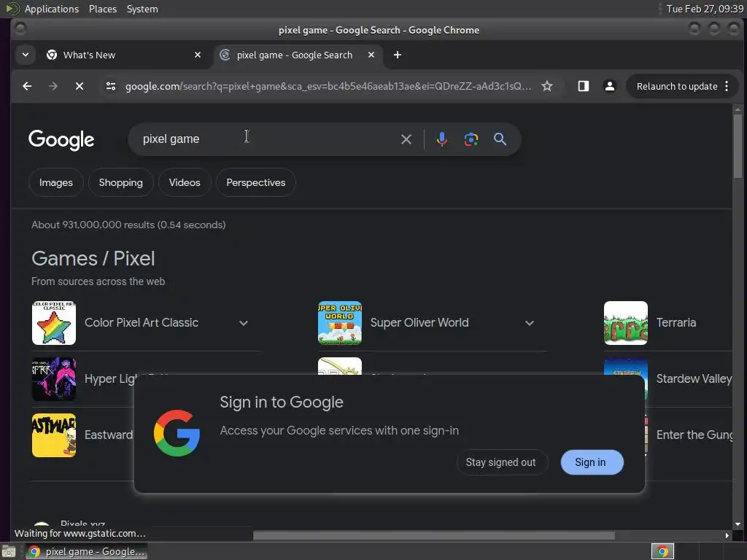
Task: Click the date and time clock
Action: point(705,9)
